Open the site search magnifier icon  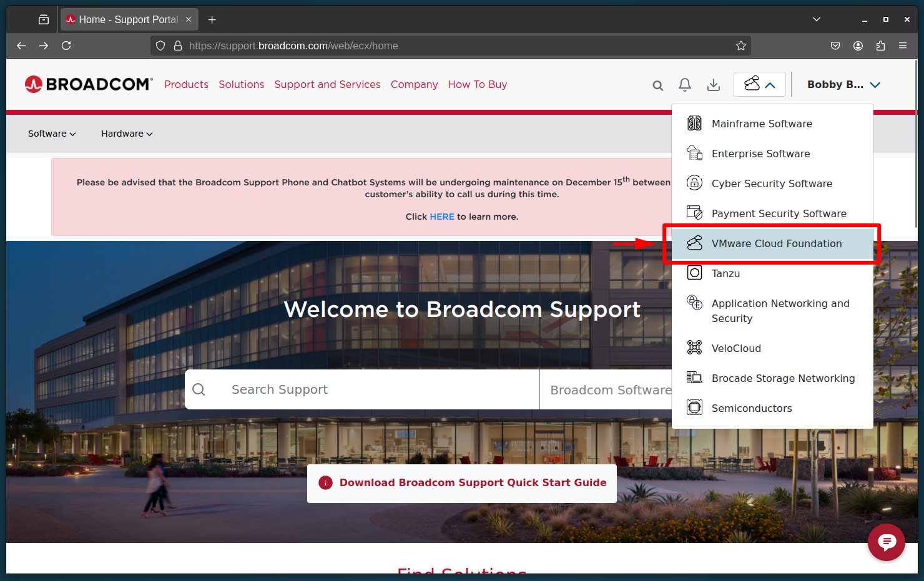(x=657, y=85)
